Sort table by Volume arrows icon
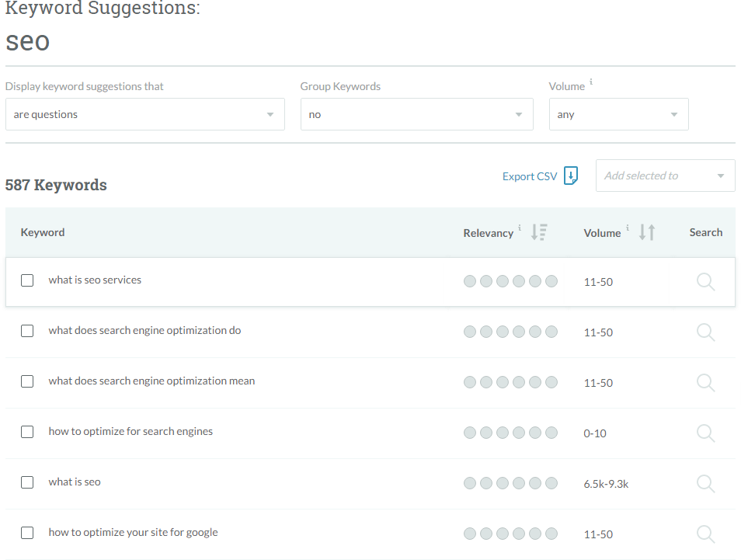The height and width of the screenshot is (560, 741). (x=647, y=232)
